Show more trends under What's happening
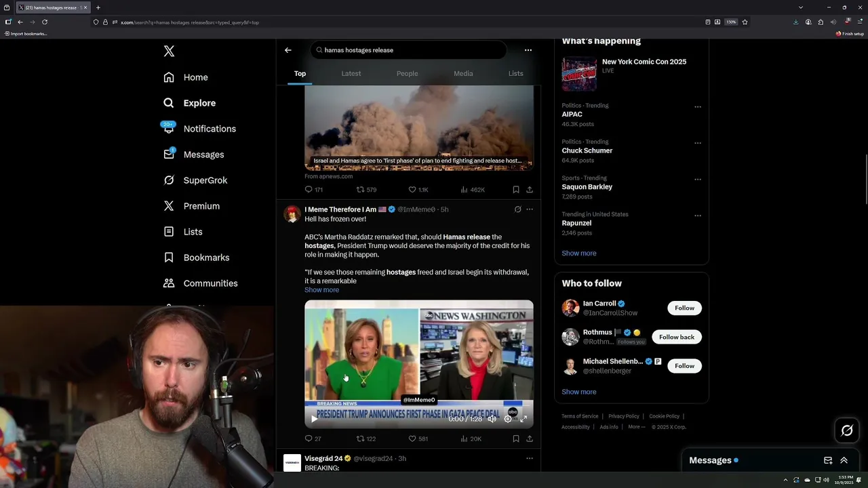 [579, 253]
